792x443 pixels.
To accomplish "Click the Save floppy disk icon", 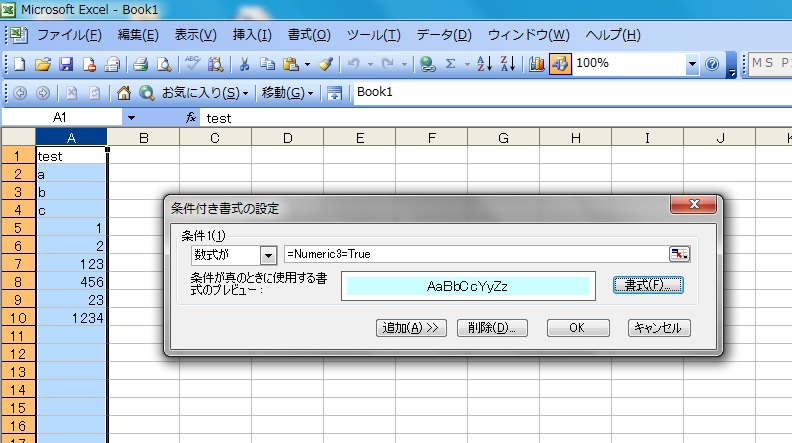I will [x=66, y=64].
